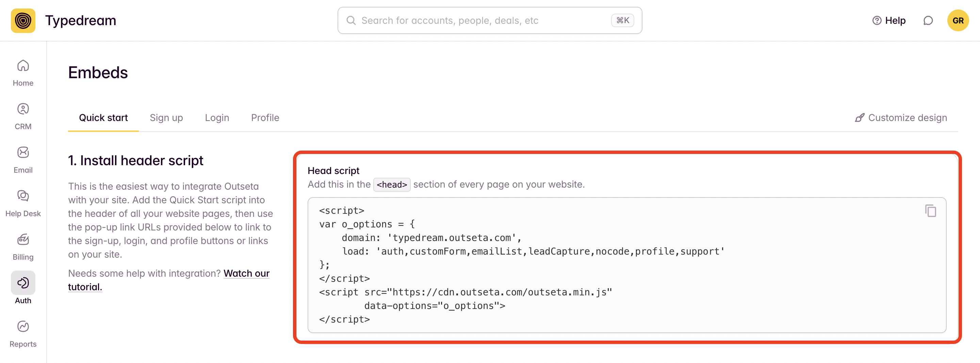
Task: Open Home in the sidebar
Action: [23, 73]
